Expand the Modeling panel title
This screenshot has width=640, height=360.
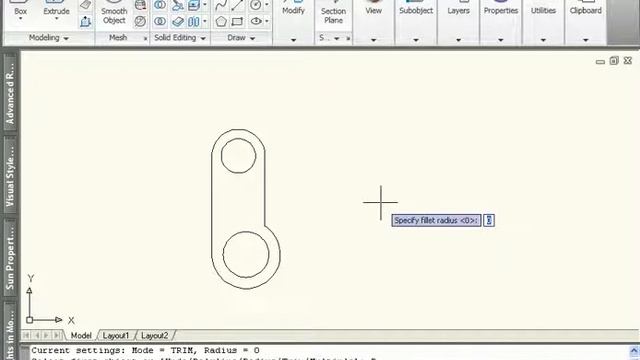point(49,38)
